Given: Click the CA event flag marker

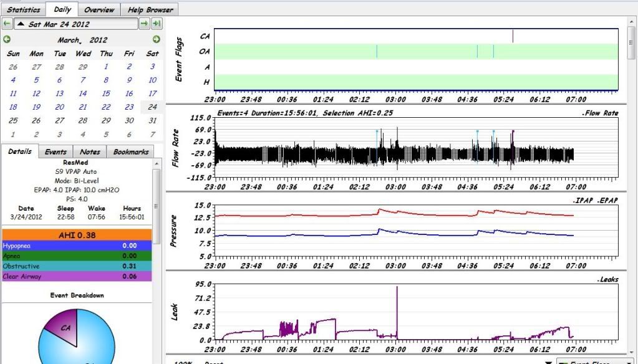Looking at the screenshot, I should (x=513, y=36).
